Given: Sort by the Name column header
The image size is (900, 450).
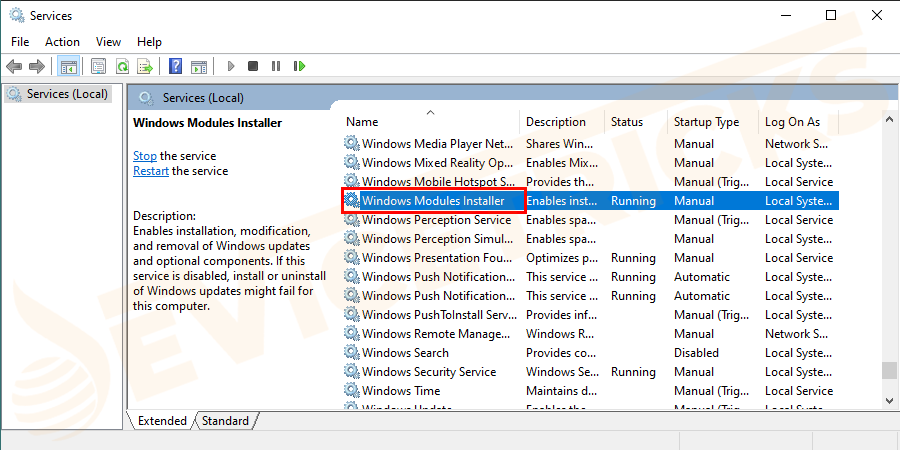Looking at the screenshot, I should click(x=430, y=122).
